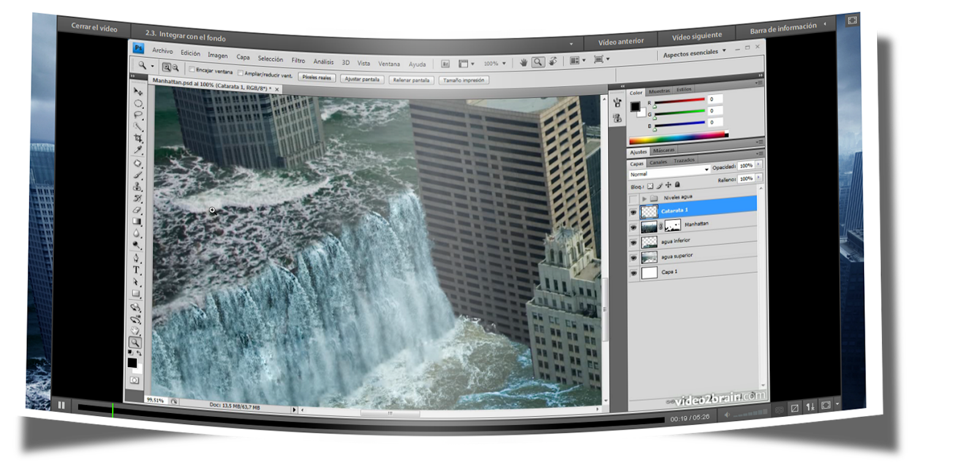
Task: Select the Brush tool
Action: 138,175
